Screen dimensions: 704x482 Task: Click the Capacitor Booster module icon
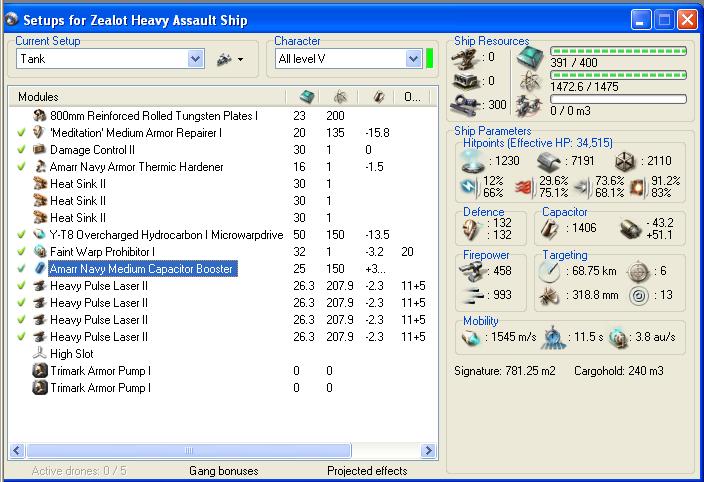(40, 269)
